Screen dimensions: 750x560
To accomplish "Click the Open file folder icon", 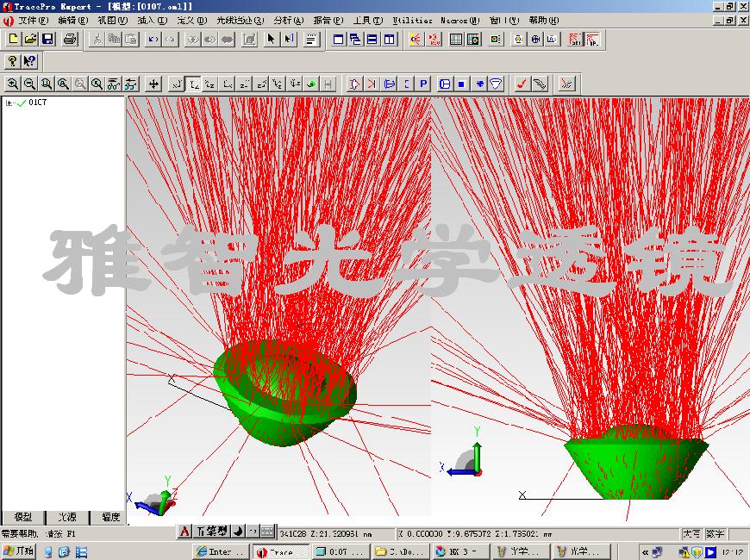I will pos(30,39).
